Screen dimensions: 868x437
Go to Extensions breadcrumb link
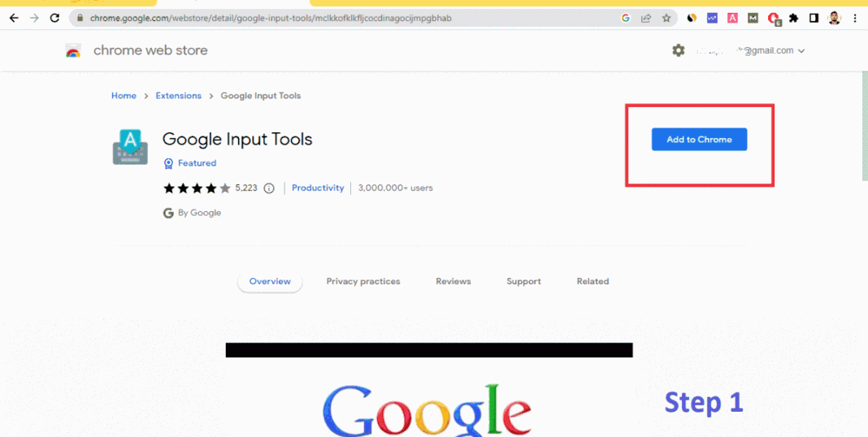178,96
